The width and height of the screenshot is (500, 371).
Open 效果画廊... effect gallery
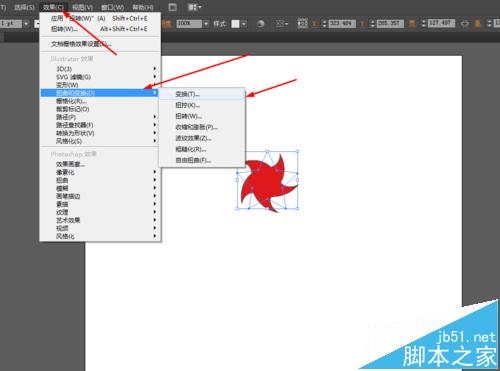point(100,164)
